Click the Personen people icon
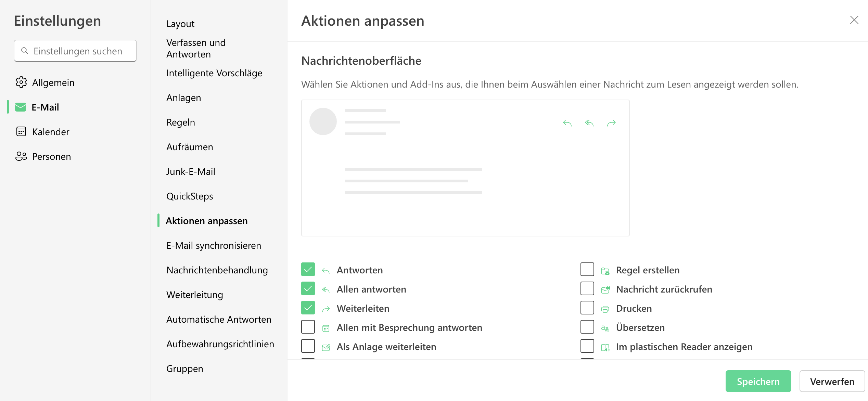 (x=21, y=156)
